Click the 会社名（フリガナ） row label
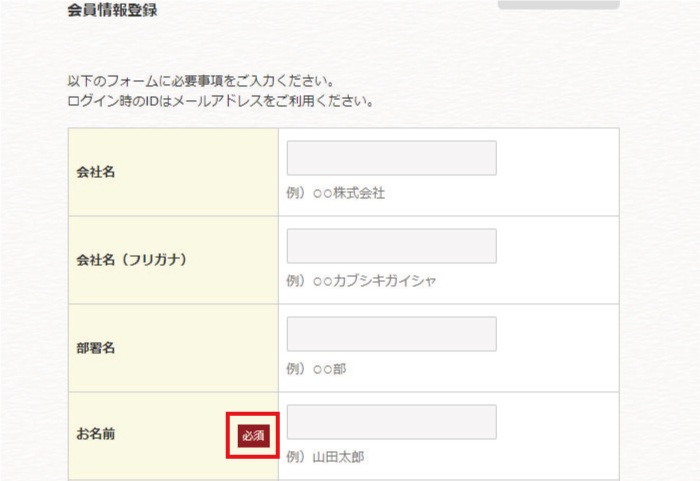The height and width of the screenshot is (481, 700). click(132, 260)
